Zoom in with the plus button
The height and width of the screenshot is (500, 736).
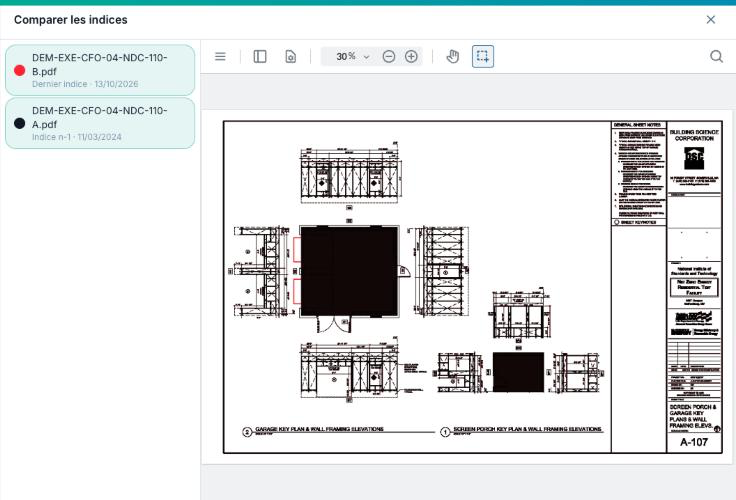point(411,57)
